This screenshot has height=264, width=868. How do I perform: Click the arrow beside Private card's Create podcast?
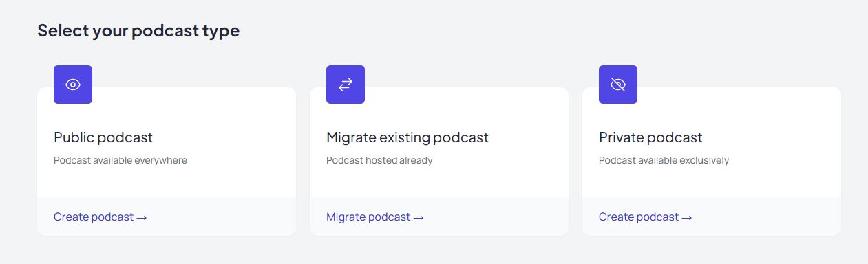pyautogui.click(x=687, y=217)
